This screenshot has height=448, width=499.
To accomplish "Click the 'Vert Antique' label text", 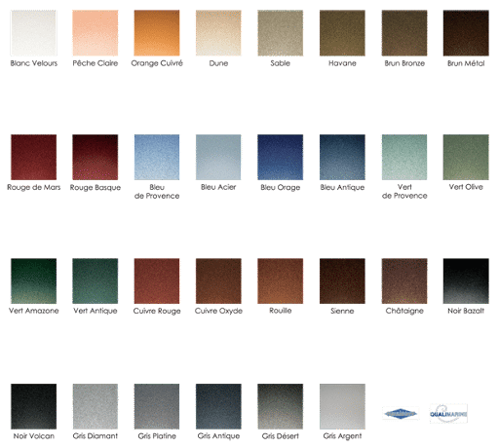I will pos(96,312).
